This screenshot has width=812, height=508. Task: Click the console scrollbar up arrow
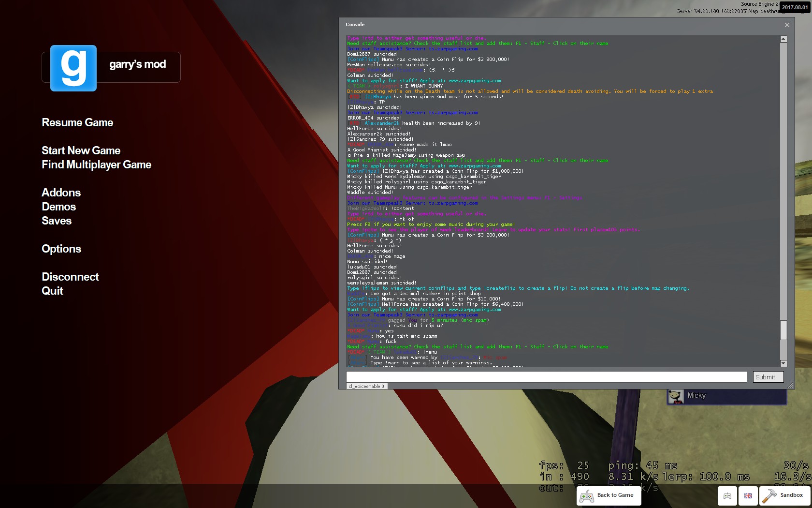[x=783, y=39]
